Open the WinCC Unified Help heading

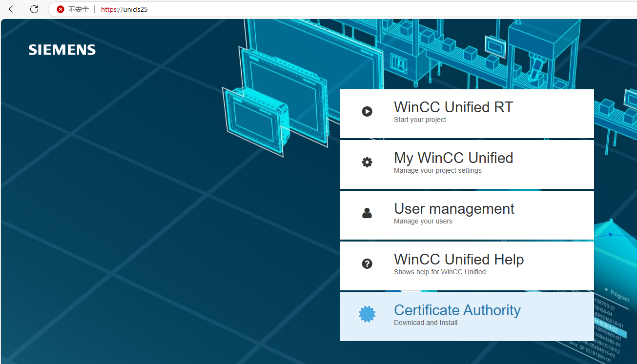458,259
